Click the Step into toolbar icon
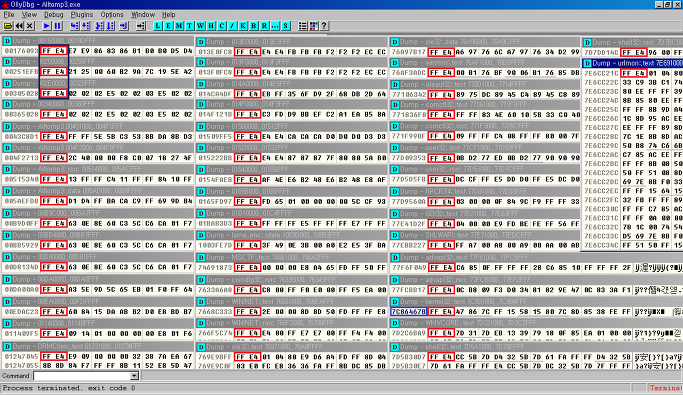Screen dimensions: 683x395 (74, 26)
